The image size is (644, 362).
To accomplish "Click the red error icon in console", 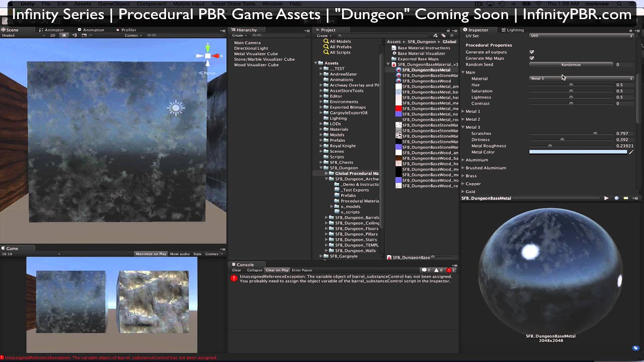I will point(234,278).
